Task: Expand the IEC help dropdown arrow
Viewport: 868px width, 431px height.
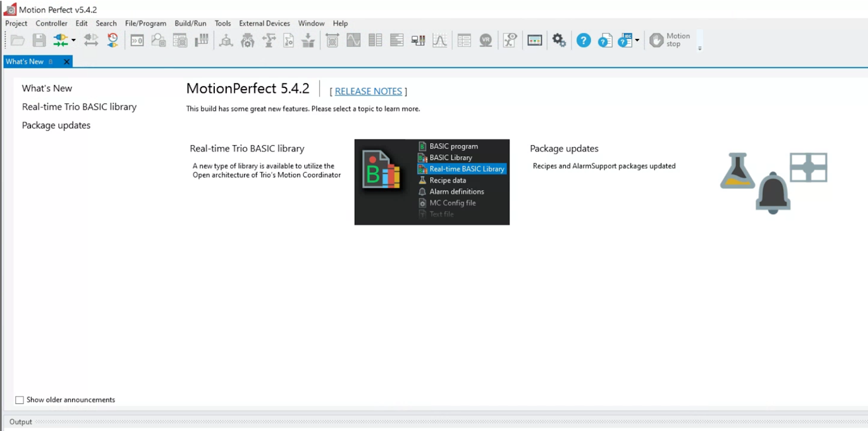Action: click(637, 40)
